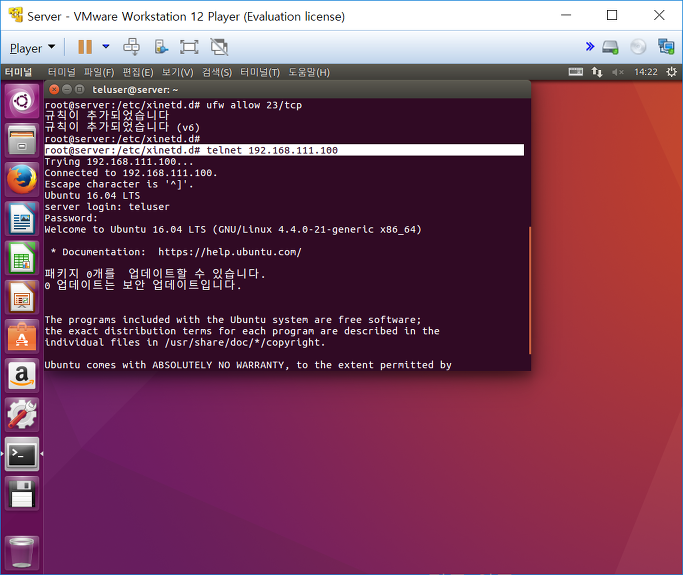Image resolution: width=683 pixels, height=575 pixels.
Task: Click the 'server login: teluser' line
Action: [x=107, y=207]
